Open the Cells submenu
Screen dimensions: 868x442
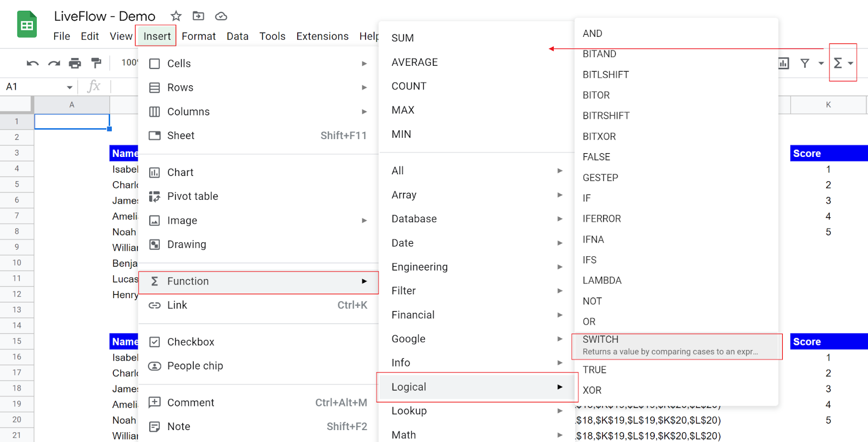click(258, 64)
